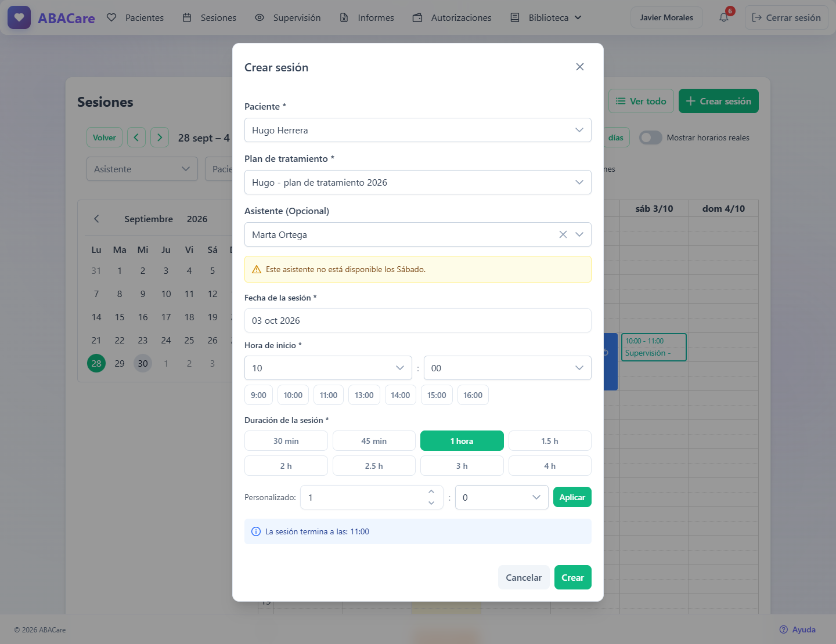Go to previous week with left chevron
836x644 pixels.
136,138
